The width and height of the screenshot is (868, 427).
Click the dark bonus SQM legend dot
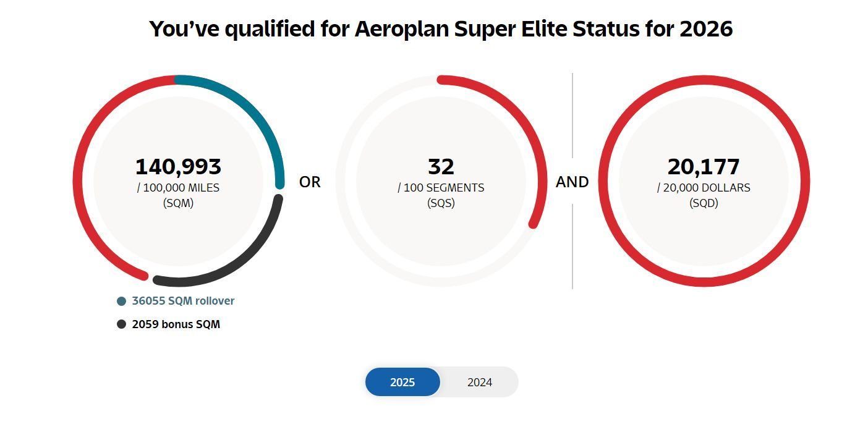(x=121, y=324)
